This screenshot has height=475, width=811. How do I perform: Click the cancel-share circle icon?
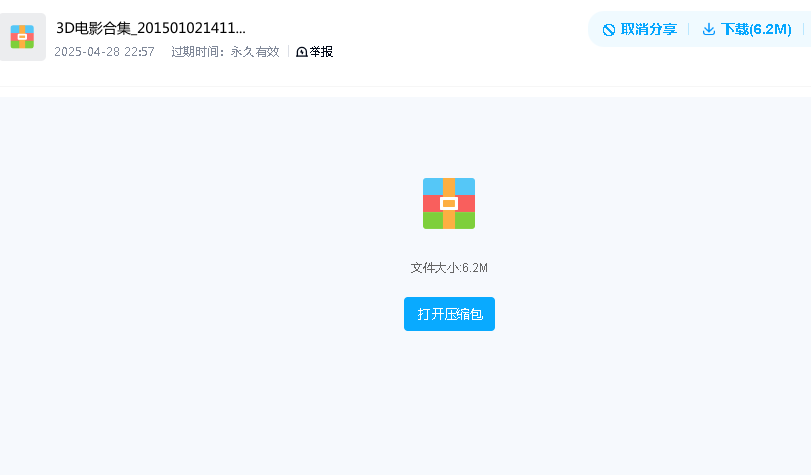(x=609, y=30)
